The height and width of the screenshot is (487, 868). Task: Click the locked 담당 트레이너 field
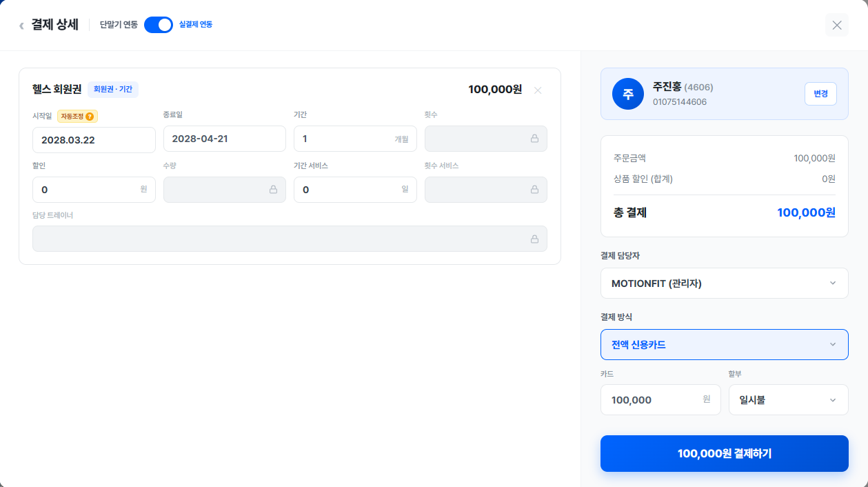coord(290,239)
